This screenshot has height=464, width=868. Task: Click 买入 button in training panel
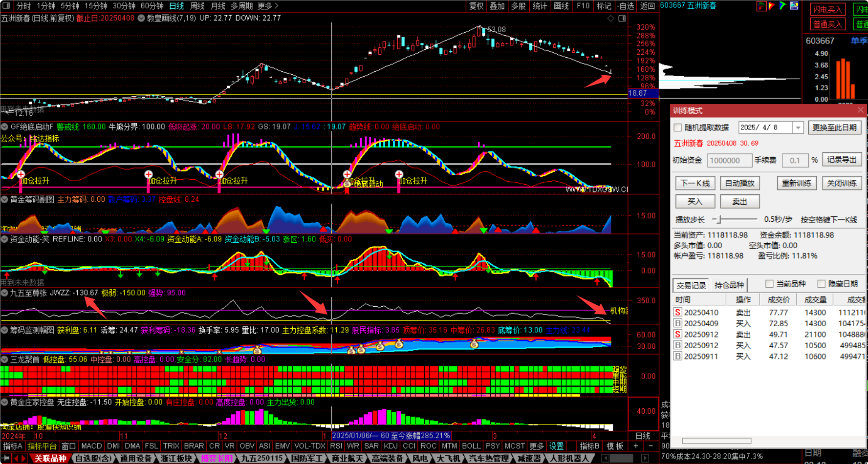[695, 201]
